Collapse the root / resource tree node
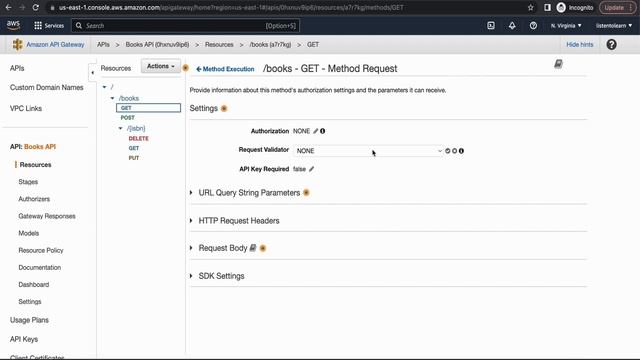Image resolution: width=640 pixels, height=360 pixels. [x=104, y=87]
